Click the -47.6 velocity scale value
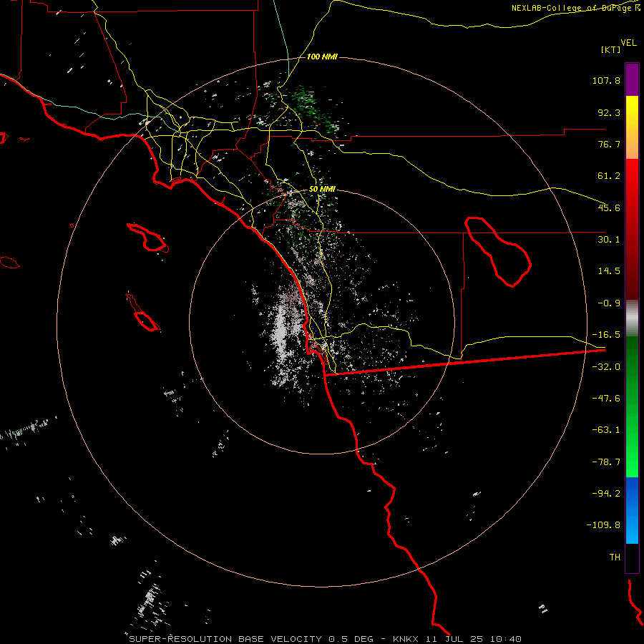Screen dimensions: 644x644 tap(606, 399)
